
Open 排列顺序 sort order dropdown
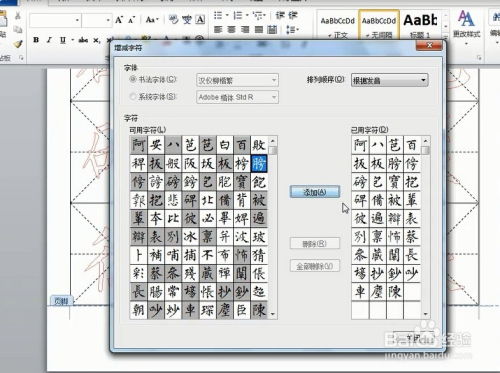(389, 80)
